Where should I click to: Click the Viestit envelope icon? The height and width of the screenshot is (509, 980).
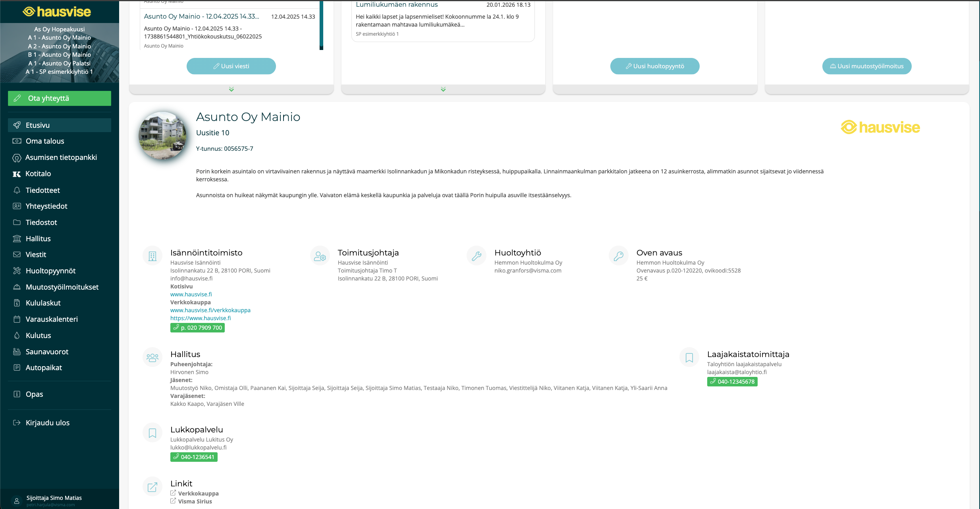point(17,254)
